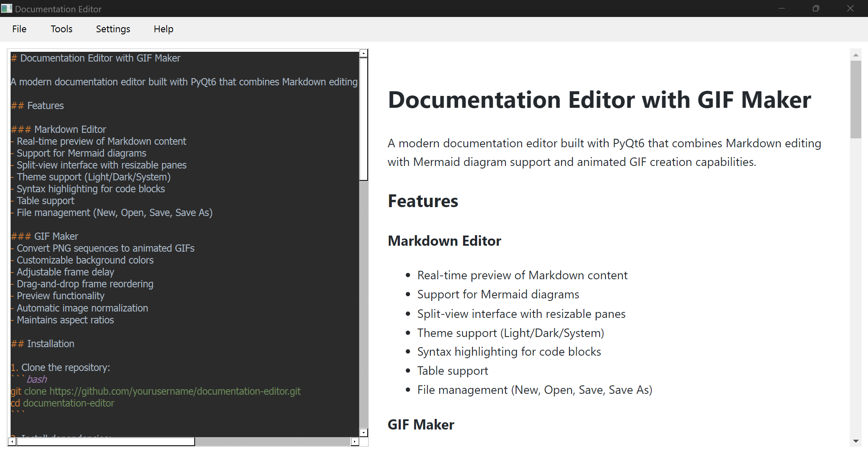Open the Tools menu
868x452 pixels.
point(61,29)
